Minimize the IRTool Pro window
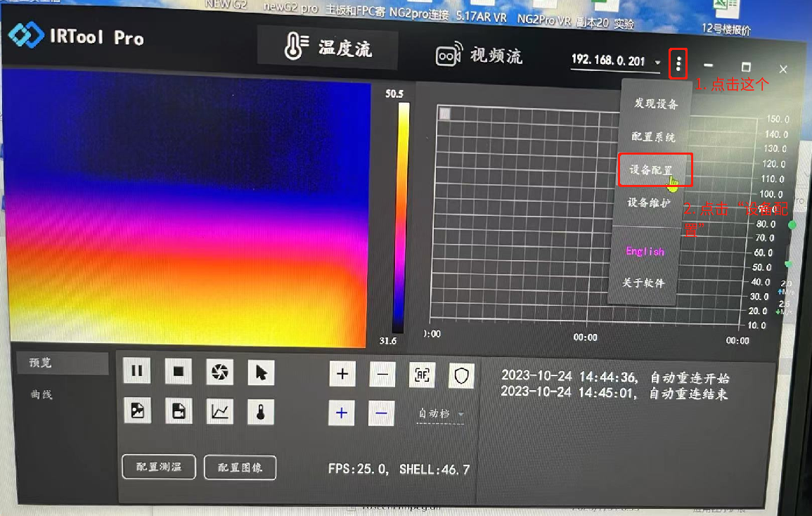The width and height of the screenshot is (812, 516). point(709,65)
